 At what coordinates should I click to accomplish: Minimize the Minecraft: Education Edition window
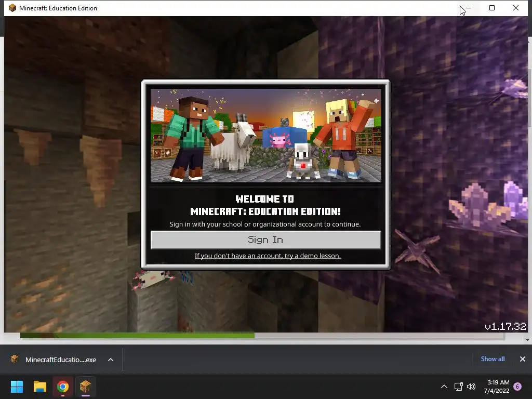pyautogui.click(x=469, y=8)
